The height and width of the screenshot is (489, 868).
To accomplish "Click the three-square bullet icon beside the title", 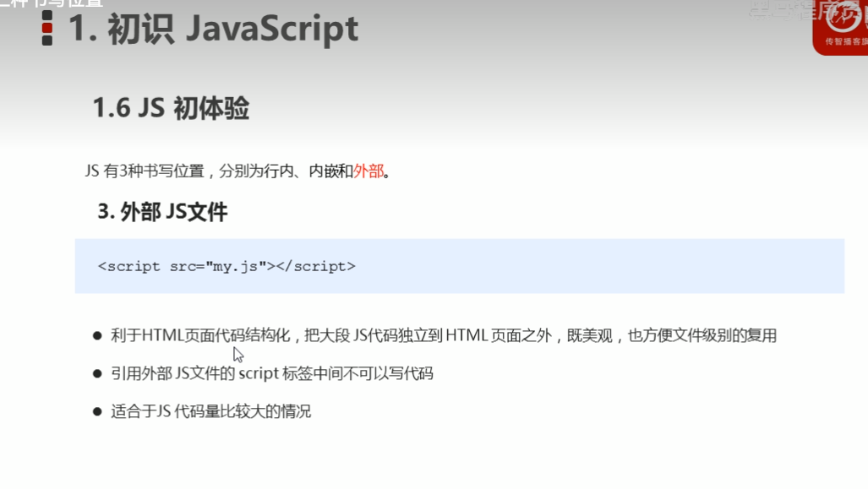I will 47,28.
